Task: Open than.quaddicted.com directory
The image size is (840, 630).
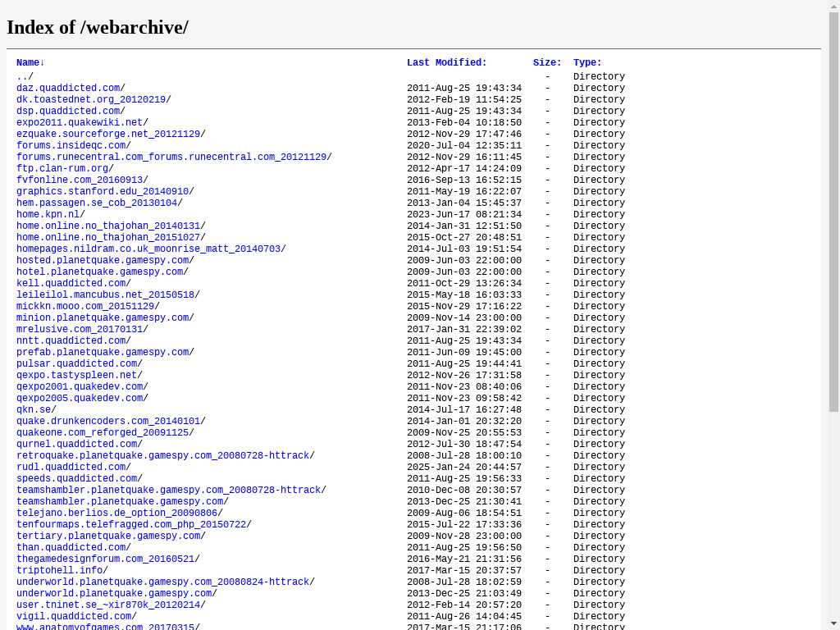Action: pos(71,549)
